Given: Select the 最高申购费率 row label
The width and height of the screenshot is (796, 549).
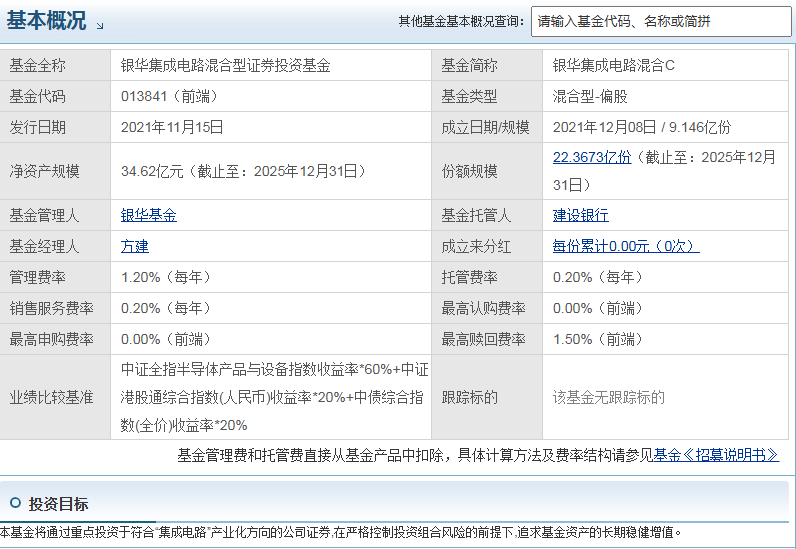Looking at the screenshot, I should click(52, 339).
